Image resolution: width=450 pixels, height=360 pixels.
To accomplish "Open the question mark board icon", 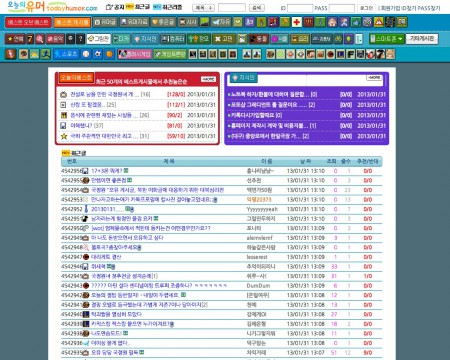I will (80, 39).
